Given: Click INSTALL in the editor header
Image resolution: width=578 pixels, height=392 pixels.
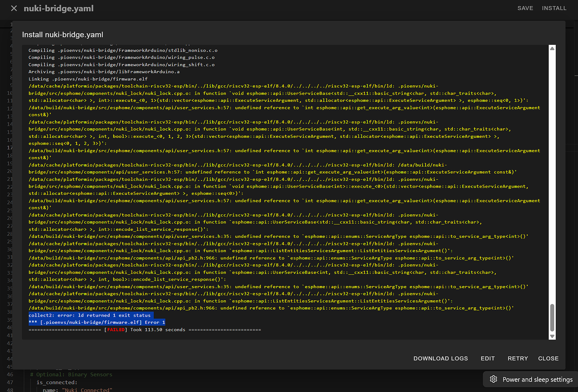Looking at the screenshot, I should pos(554,8).
